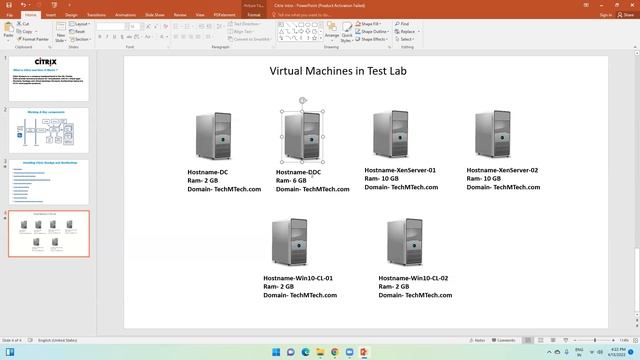Open the Select dropdown
This screenshot has height=360, width=640.
[405, 39]
